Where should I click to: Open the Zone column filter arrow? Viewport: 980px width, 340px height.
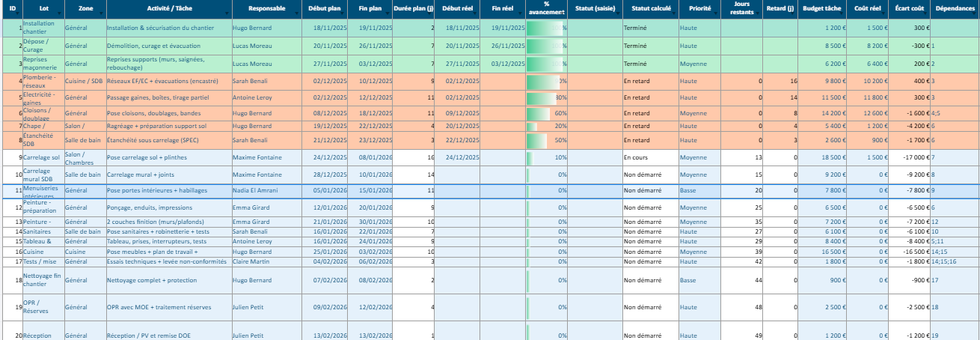pyautogui.click(x=100, y=14)
